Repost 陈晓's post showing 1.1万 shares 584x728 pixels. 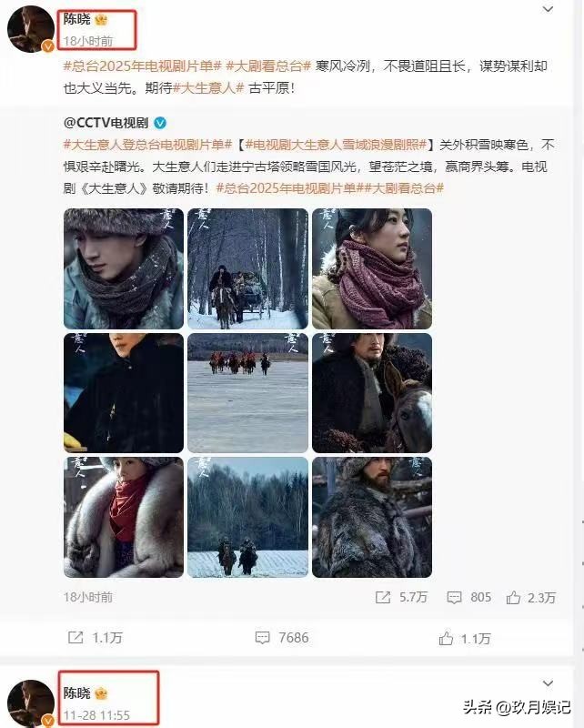pos(76,638)
